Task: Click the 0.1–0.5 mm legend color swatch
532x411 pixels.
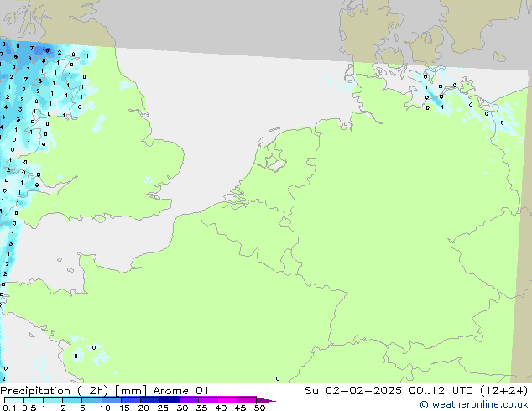Action: 14,400
